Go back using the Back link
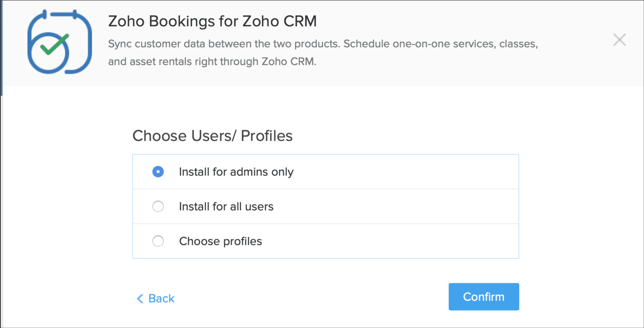 (x=161, y=298)
